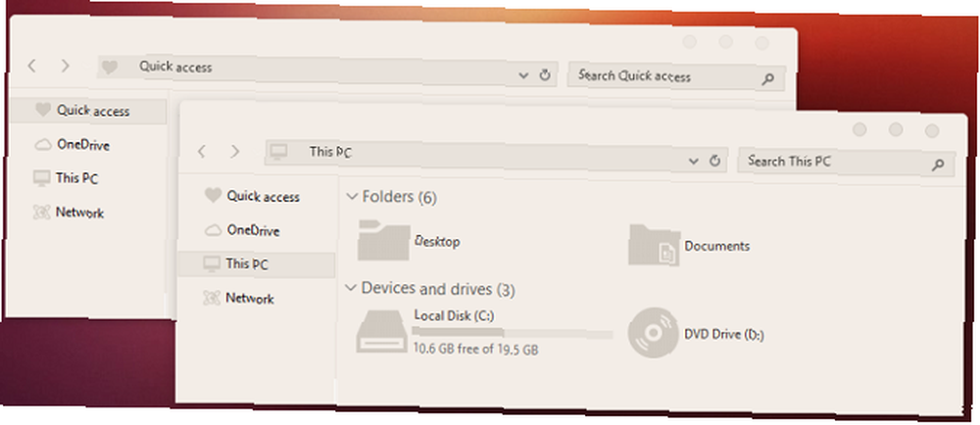Open the Desktop folder icon
The height and width of the screenshot is (425, 980).
[383, 240]
